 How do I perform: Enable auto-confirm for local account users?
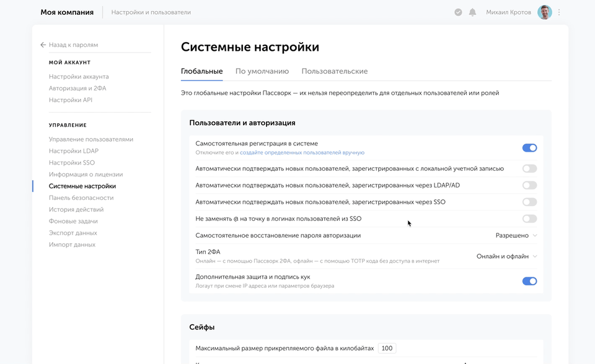tap(529, 168)
